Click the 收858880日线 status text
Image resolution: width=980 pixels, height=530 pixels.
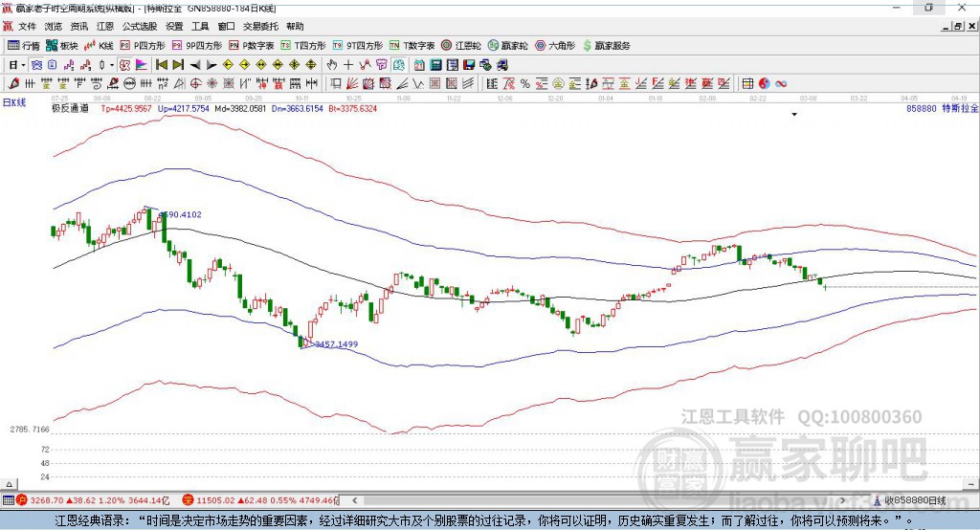point(915,500)
